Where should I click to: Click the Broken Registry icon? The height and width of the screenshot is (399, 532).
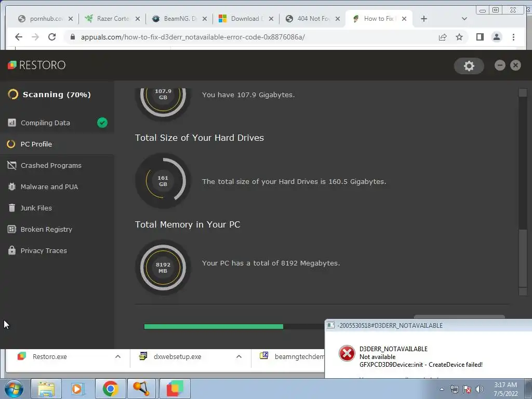point(12,229)
